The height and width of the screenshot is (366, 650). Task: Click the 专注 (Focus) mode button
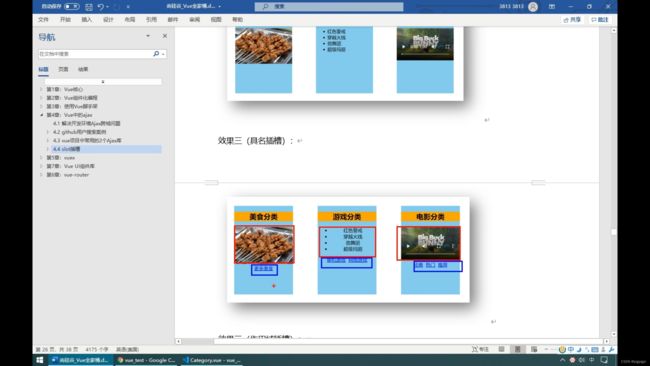tap(480, 349)
